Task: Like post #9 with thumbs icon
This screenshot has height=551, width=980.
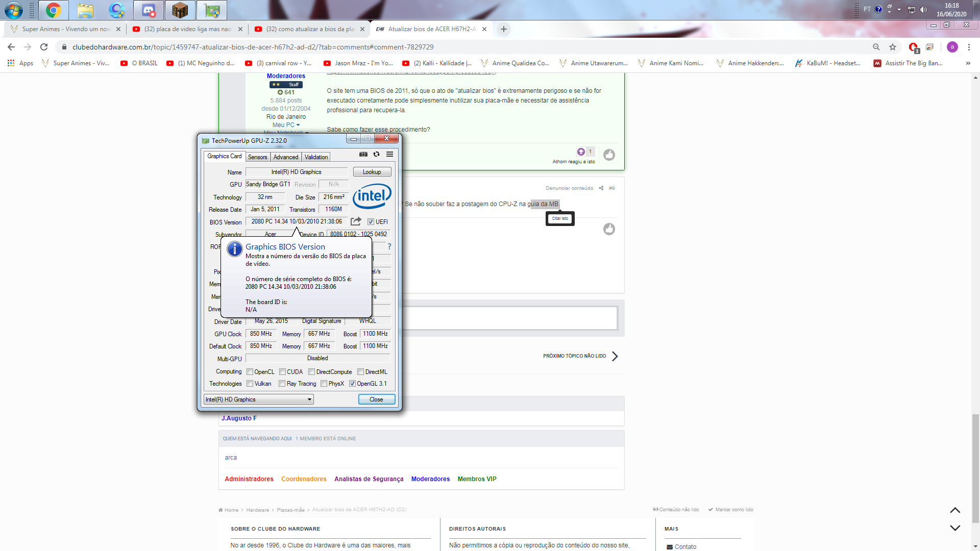Action: click(609, 229)
